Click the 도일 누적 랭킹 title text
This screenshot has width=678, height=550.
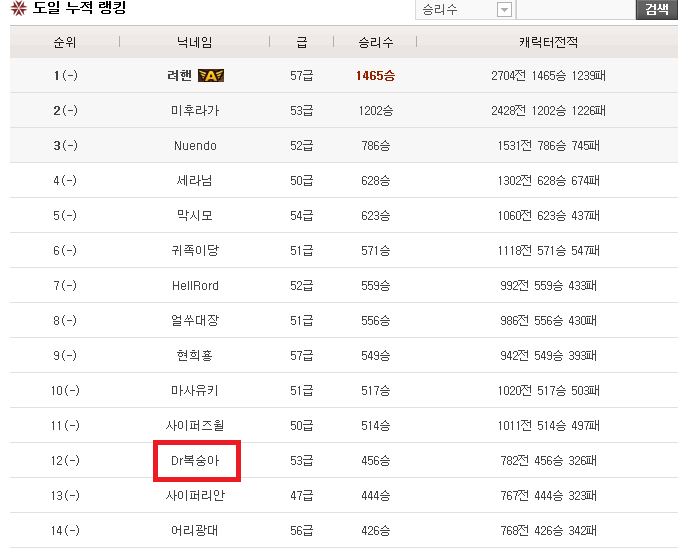point(80,8)
